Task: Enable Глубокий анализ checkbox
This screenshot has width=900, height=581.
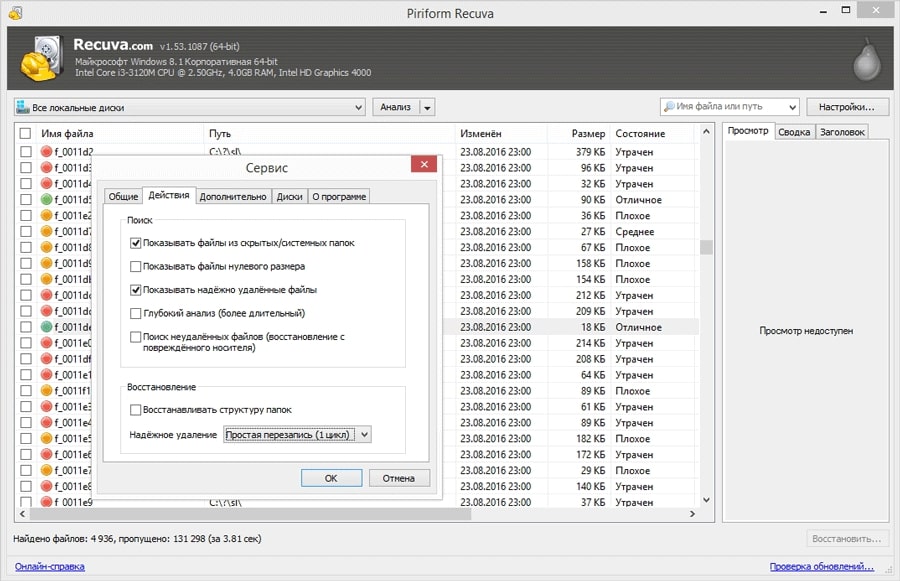Action: (136, 314)
